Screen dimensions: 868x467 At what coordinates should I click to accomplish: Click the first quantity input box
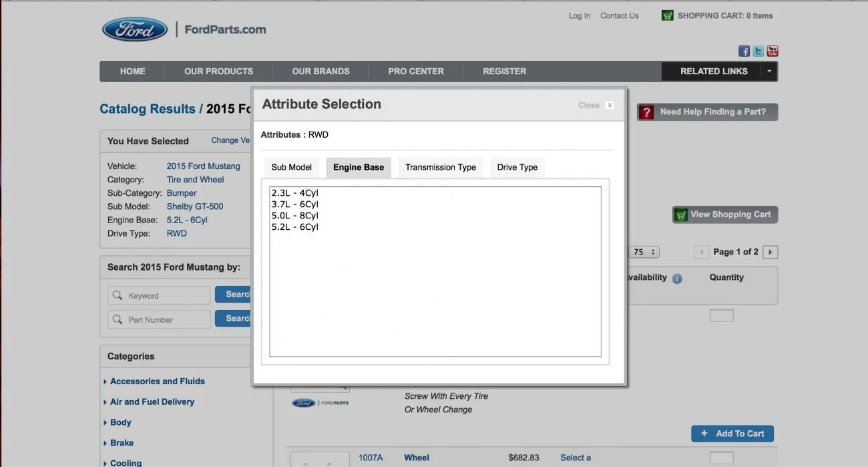[x=721, y=315]
